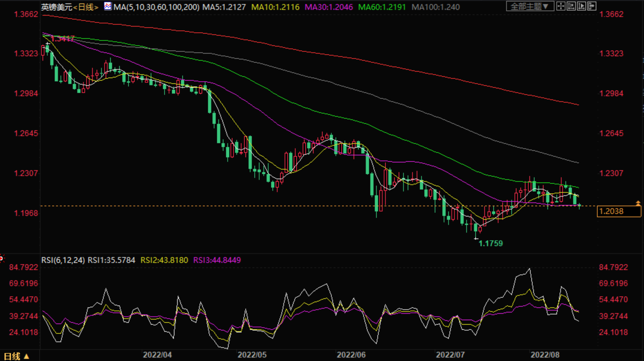Click the 2022/07 date axis label
Viewport: 644px width, 361px height.
coord(450,355)
